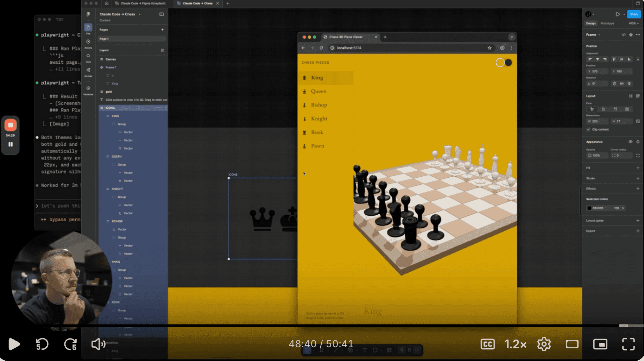Reload the localhost page
The height and width of the screenshot is (361, 644).
(321, 48)
